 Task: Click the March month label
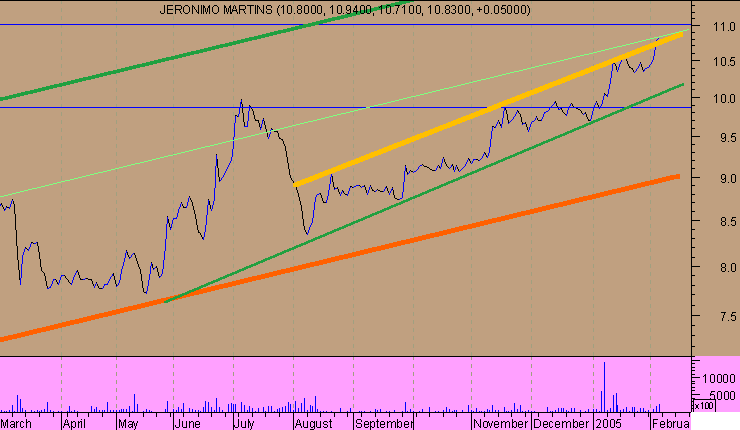point(16,423)
